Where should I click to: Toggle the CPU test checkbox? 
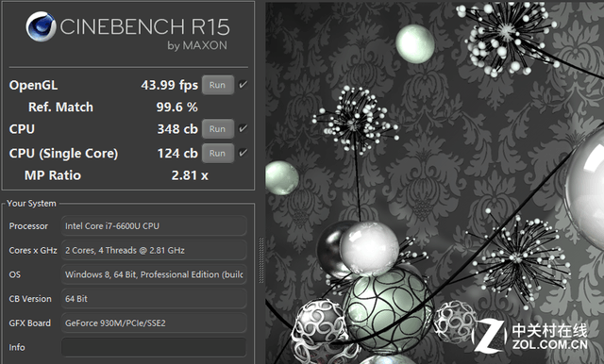click(x=243, y=128)
